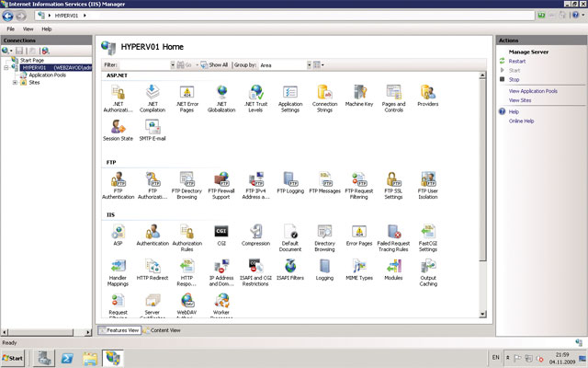588x368 pixels.
Task: Click the Back navigation arrow
Action: tap(7, 16)
